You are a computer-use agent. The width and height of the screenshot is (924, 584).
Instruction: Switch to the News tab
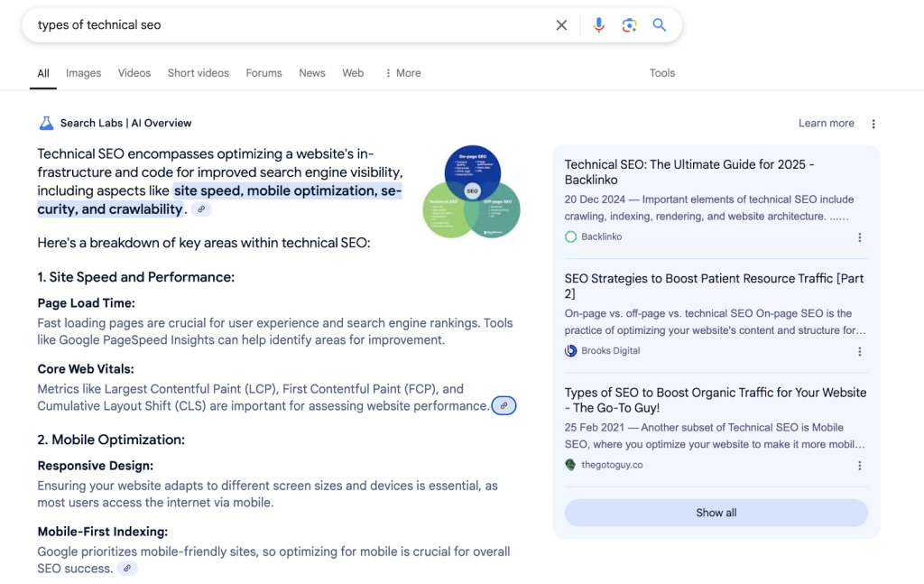click(x=311, y=72)
